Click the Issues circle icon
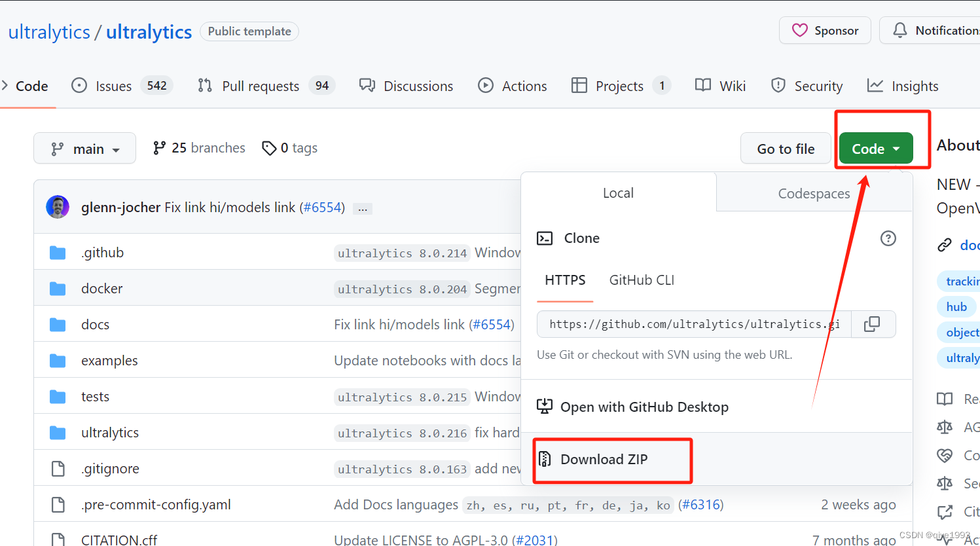This screenshot has width=980, height=546. (x=79, y=85)
